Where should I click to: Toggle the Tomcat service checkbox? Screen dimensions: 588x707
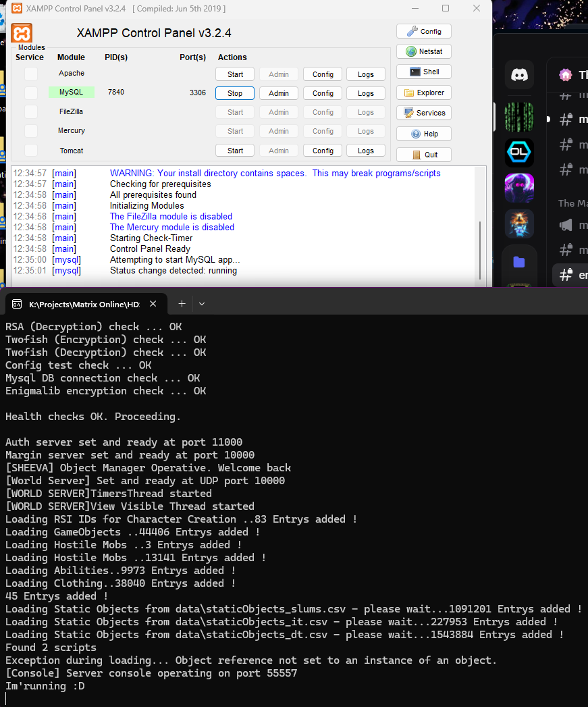click(31, 150)
